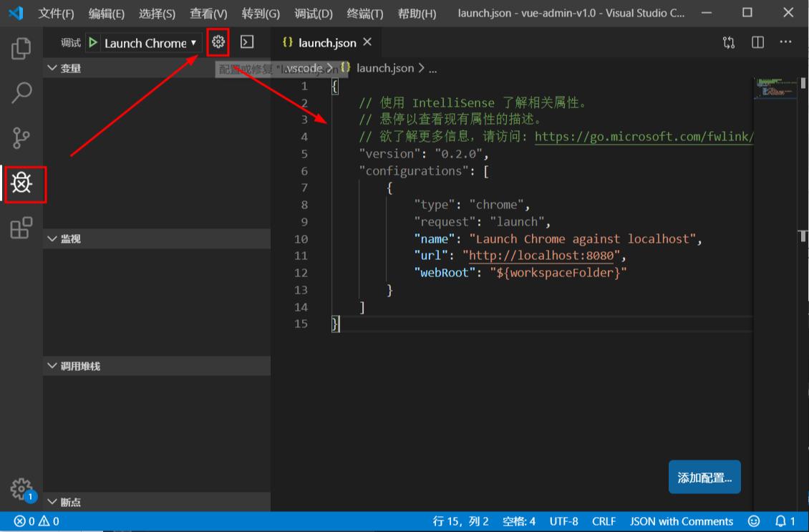Change line ending via CRLF status
The image size is (809, 532).
604,521
